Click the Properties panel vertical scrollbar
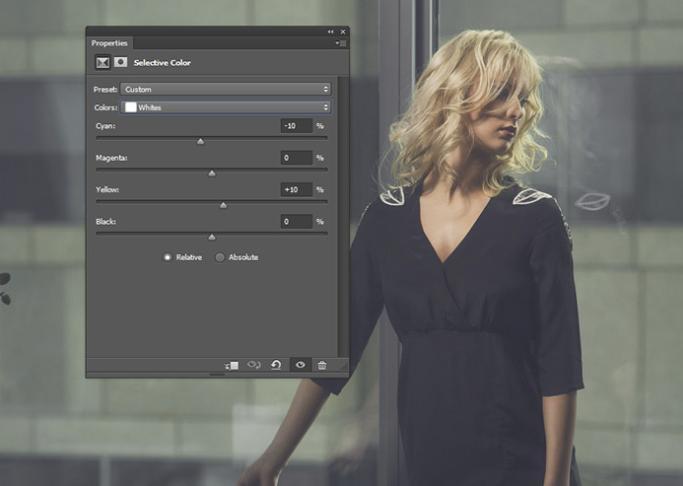683x486 pixels. pos(343,216)
